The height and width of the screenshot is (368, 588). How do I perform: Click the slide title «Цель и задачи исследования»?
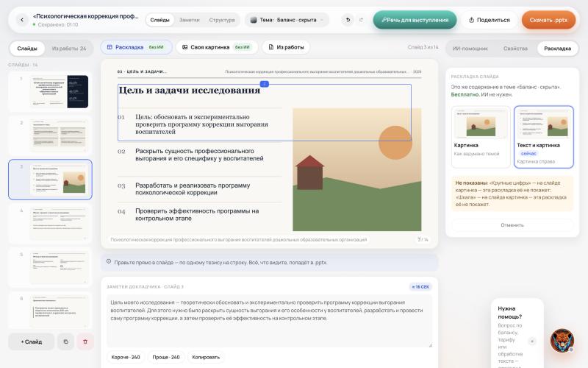click(190, 90)
